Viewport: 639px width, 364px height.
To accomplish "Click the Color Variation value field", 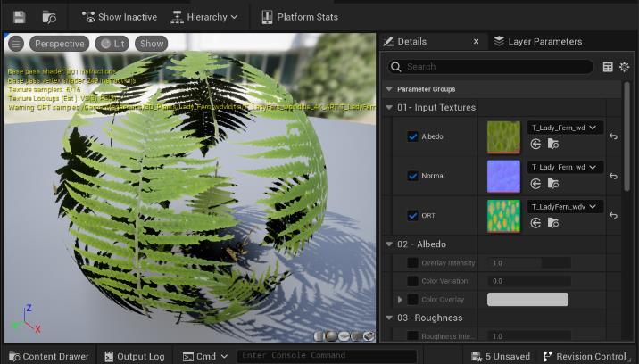I will click(529, 281).
